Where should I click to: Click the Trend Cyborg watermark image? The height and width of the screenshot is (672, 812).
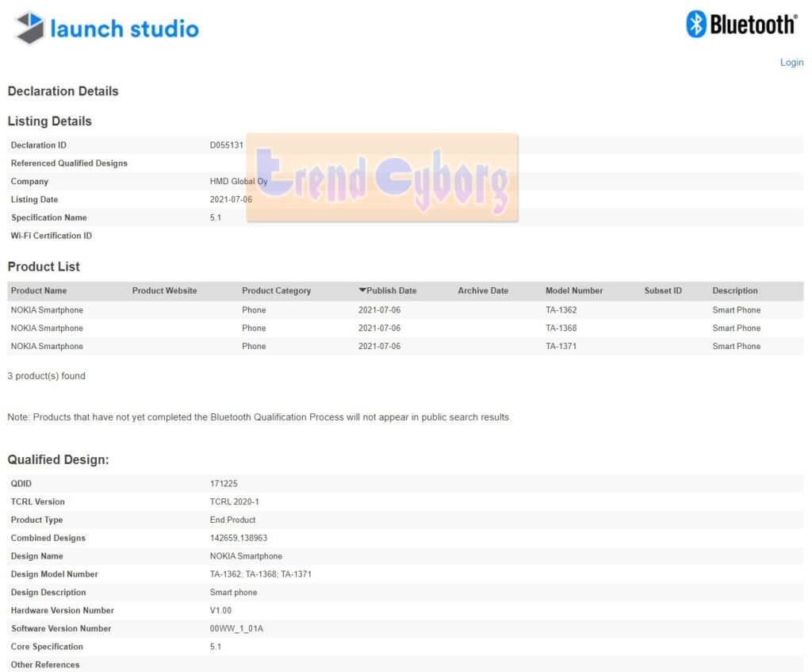point(382,179)
